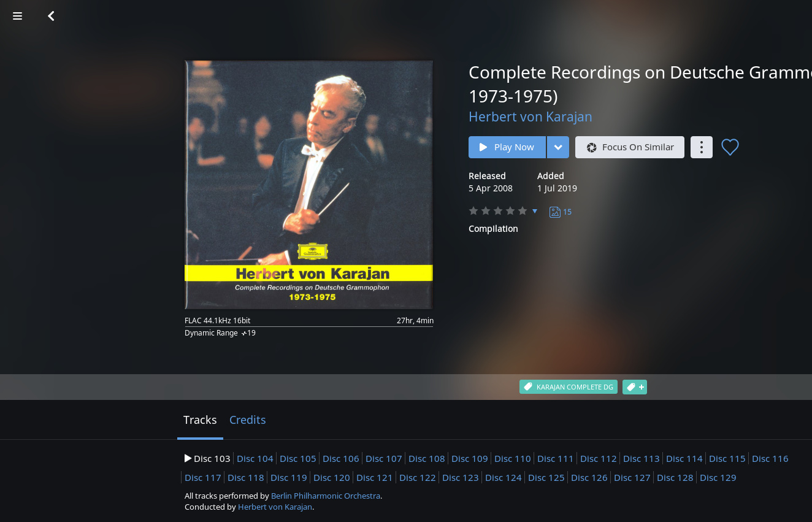Go back using the left arrow
Image resolution: width=812 pixels, height=522 pixels.
(x=51, y=16)
